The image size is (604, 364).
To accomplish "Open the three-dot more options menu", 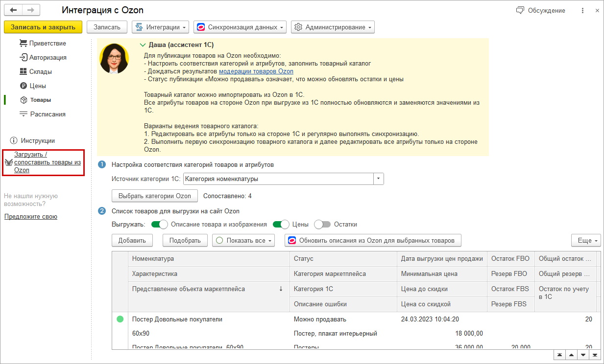I will point(582,10).
